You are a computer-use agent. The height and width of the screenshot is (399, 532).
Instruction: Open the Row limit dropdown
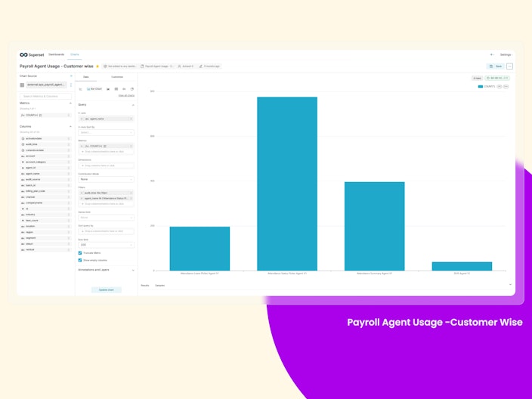click(107, 245)
